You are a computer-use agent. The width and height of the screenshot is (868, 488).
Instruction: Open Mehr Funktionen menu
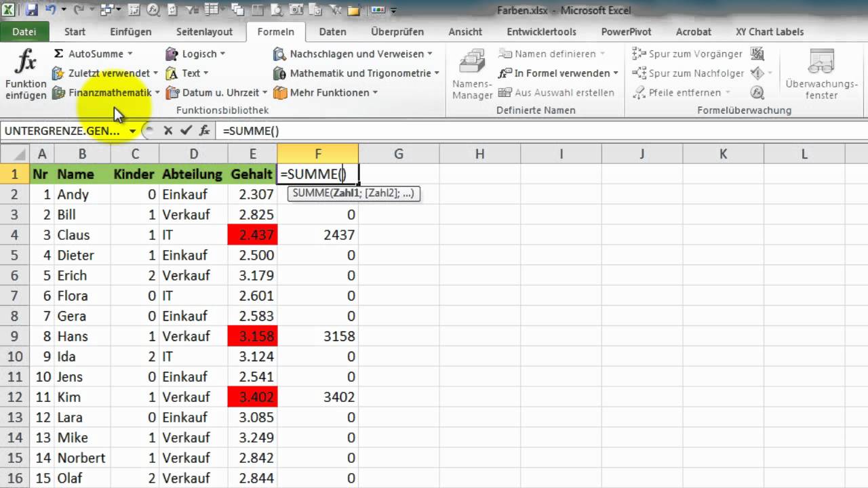point(325,93)
